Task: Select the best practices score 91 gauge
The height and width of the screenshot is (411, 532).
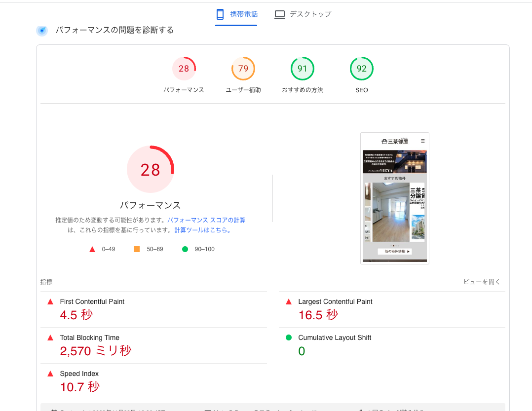Action: pyautogui.click(x=303, y=69)
